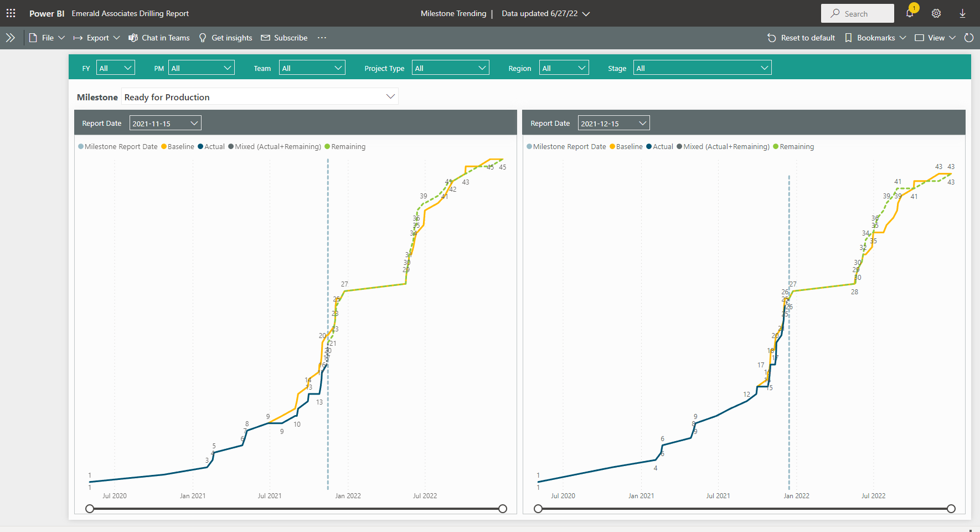Click the Search input field

[x=857, y=13]
